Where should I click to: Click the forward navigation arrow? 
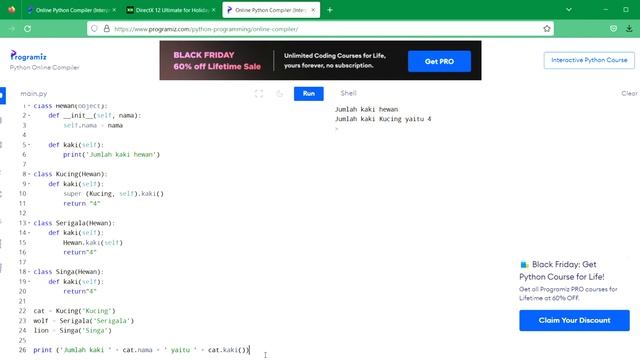[11, 29]
